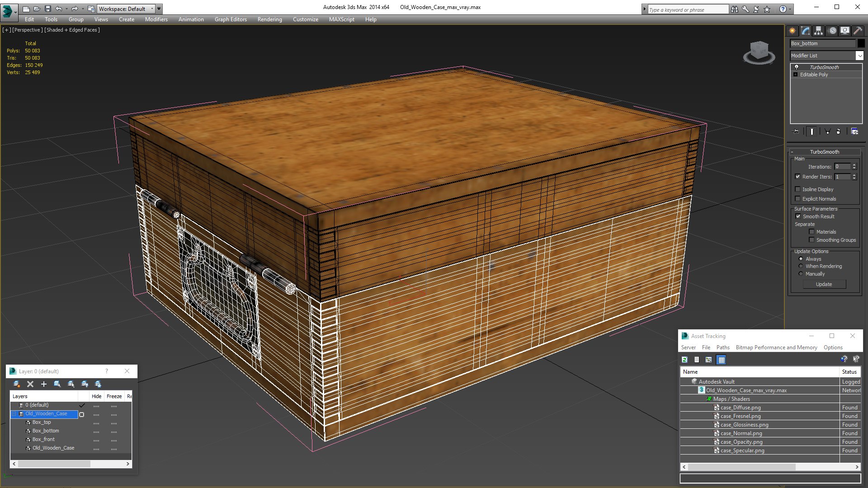Toggle Show End Result in modifier stack
Screen dimensions: 868x488
[812, 131]
